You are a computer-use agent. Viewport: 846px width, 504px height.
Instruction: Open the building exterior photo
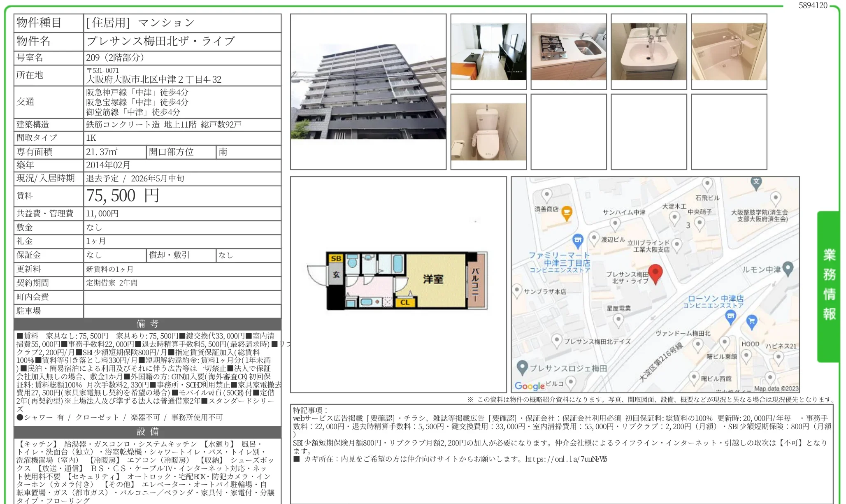click(x=368, y=91)
